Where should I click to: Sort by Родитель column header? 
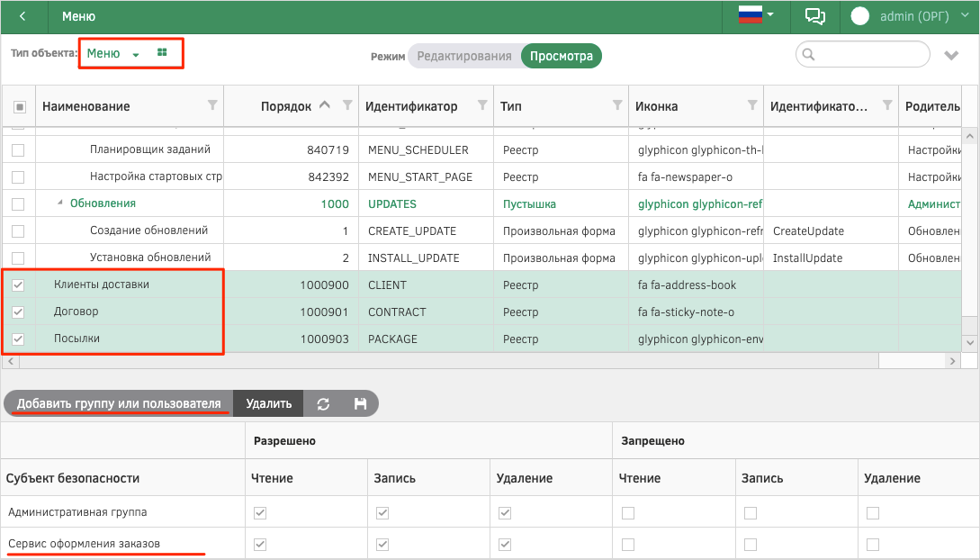click(932, 106)
